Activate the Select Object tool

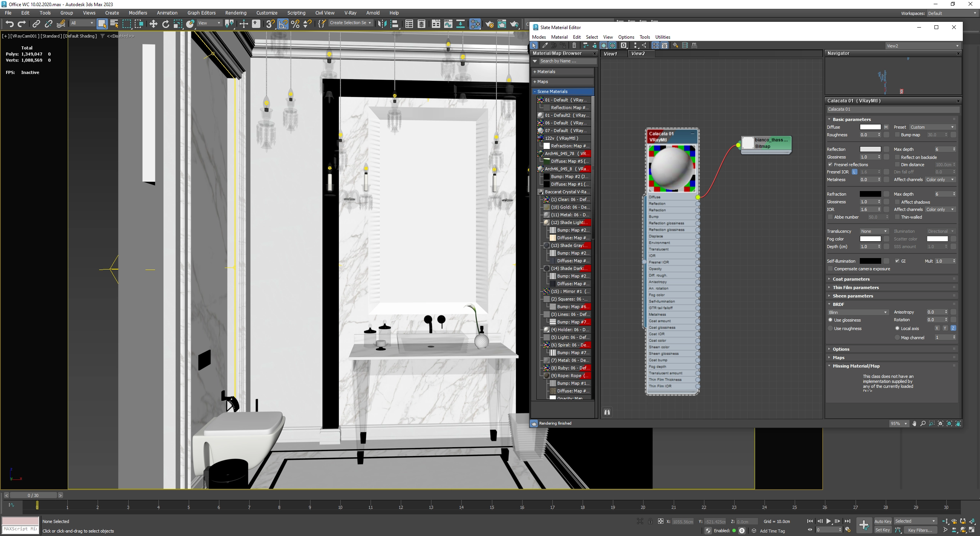click(102, 24)
